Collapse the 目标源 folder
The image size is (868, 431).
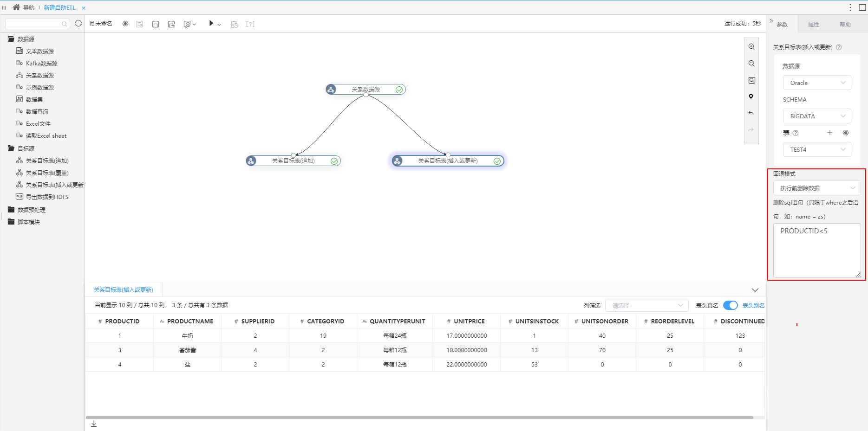point(21,149)
